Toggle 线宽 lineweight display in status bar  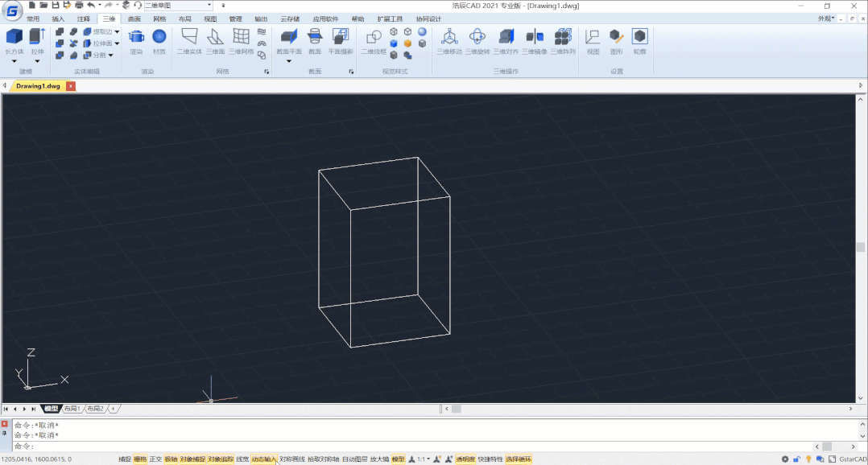(x=242, y=459)
